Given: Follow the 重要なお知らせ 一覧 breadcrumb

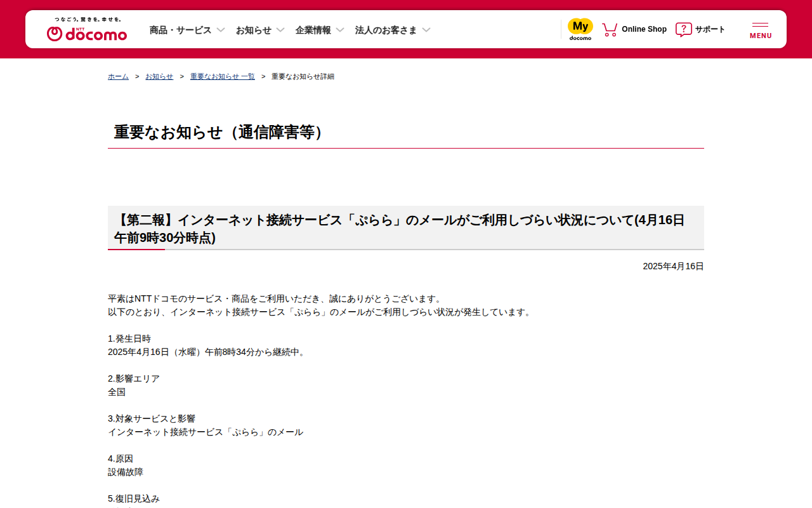Looking at the screenshot, I should click(x=223, y=76).
